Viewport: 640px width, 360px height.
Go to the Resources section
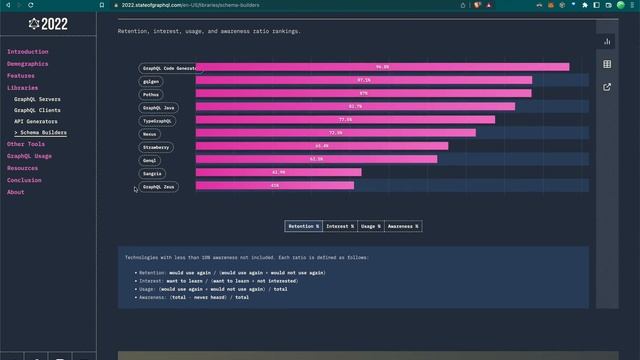coord(22,168)
